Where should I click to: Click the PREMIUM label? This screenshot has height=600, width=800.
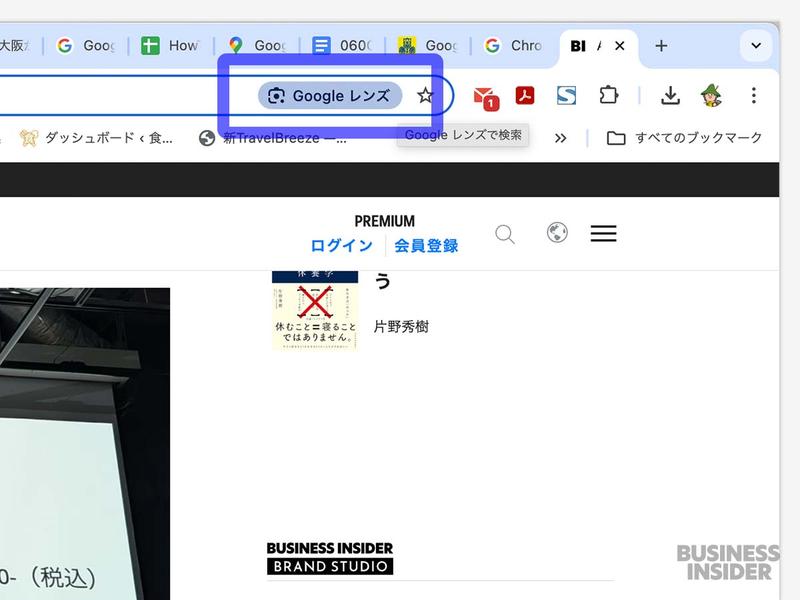pos(385,221)
